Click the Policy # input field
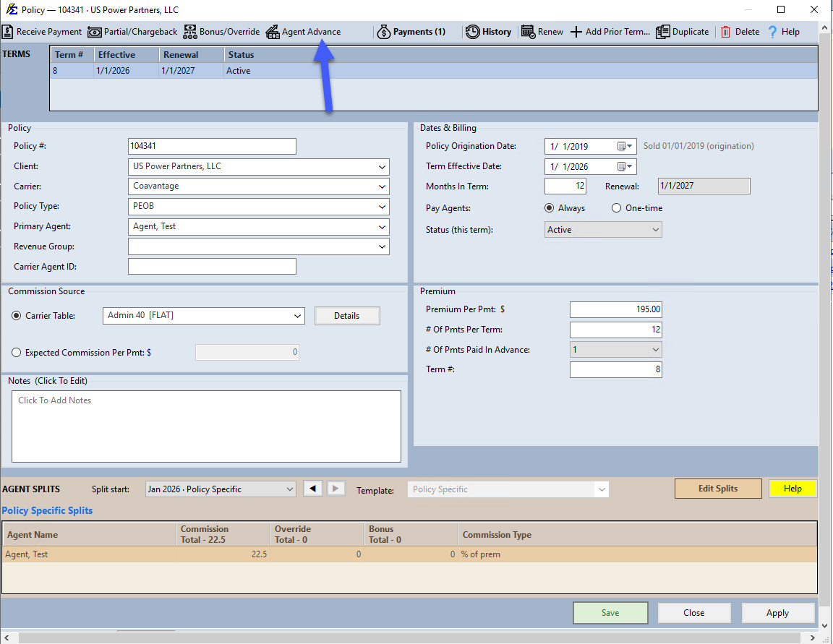 (x=212, y=147)
